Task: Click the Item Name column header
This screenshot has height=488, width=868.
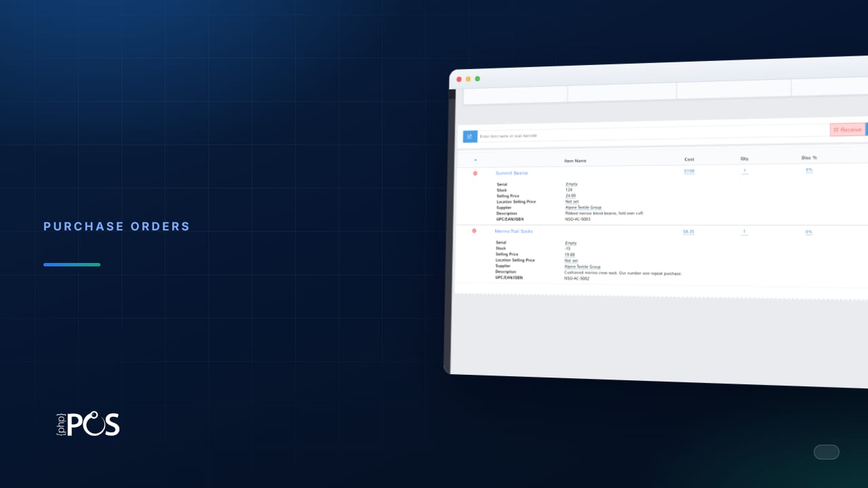Action: tap(575, 161)
